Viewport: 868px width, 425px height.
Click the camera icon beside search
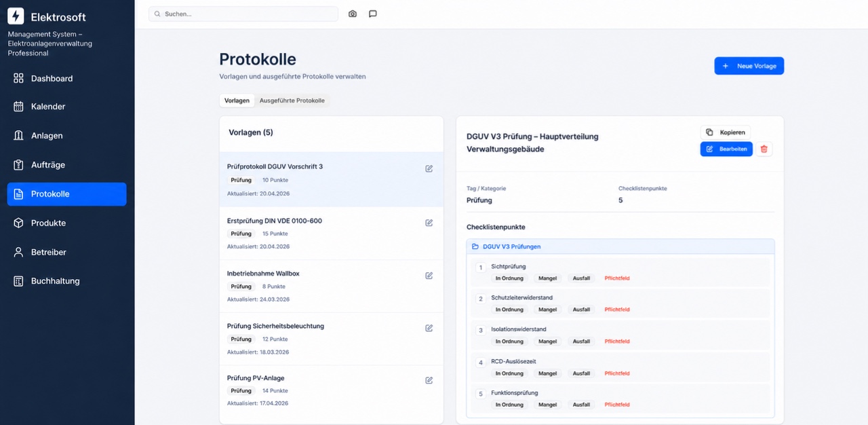point(353,14)
